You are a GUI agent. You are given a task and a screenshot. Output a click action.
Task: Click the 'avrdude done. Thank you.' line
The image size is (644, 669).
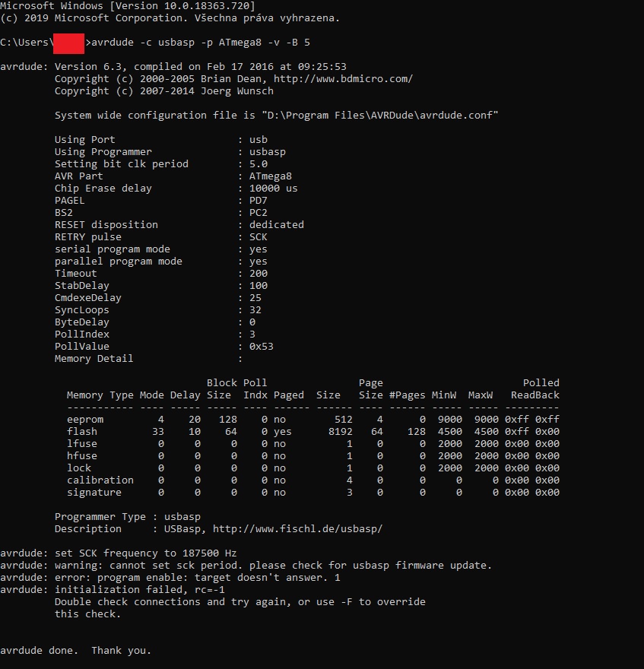point(76,651)
